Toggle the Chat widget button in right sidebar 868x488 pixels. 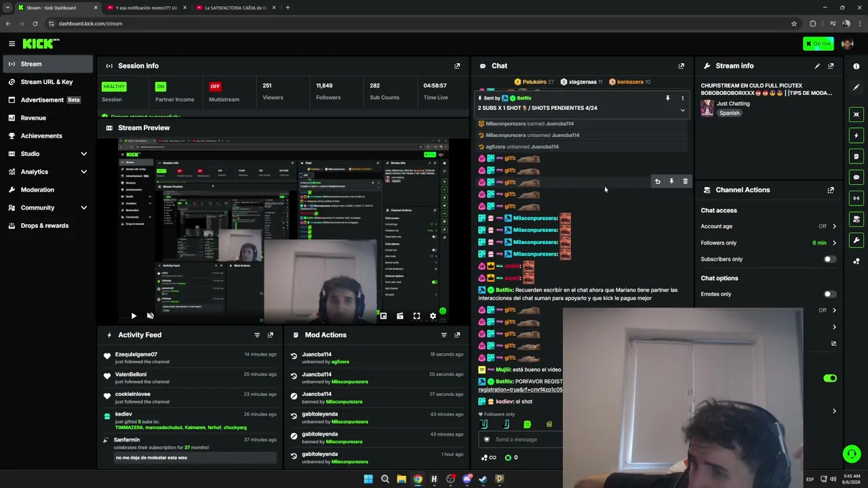tap(856, 178)
